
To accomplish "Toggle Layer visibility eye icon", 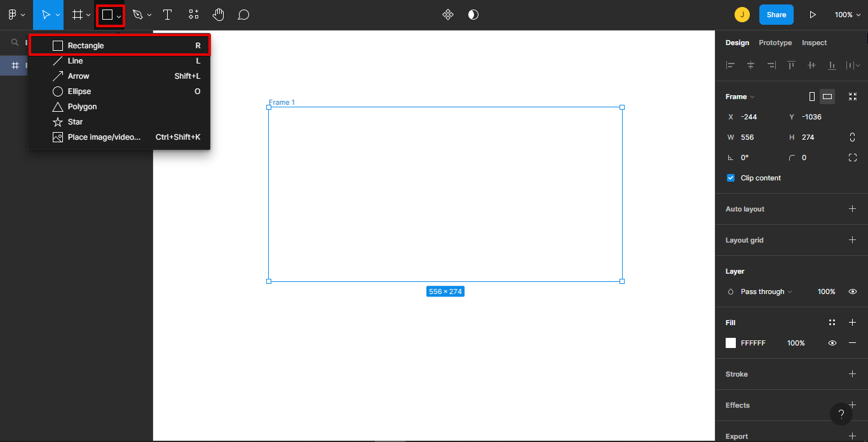I will point(852,291).
